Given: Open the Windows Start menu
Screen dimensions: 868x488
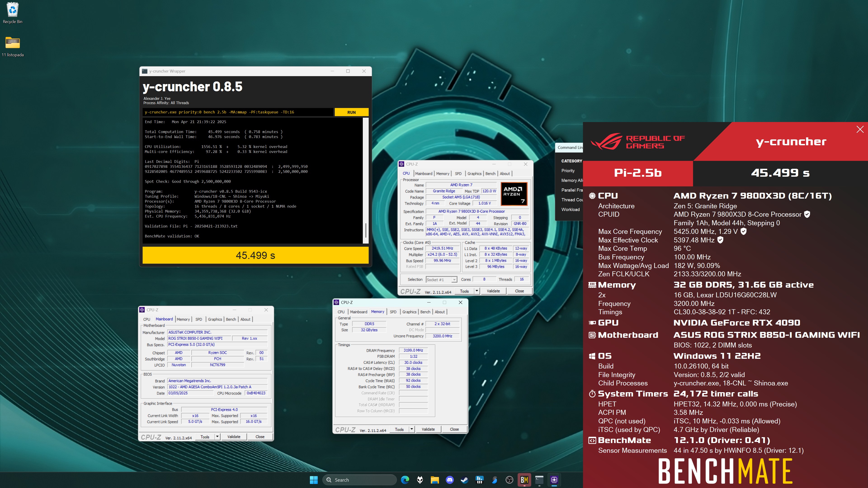Looking at the screenshot, I should pos(314,480).
